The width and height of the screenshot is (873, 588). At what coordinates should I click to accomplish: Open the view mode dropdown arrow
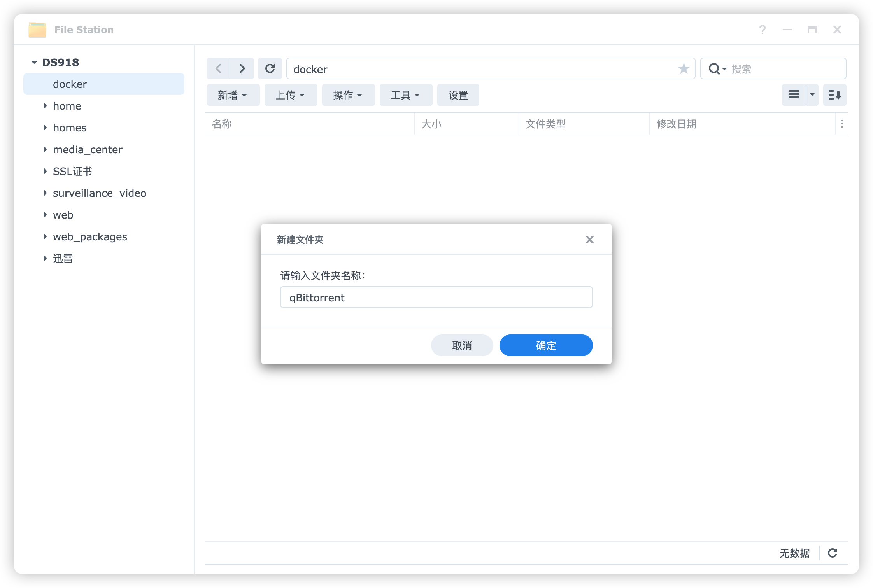pyautogui.click(x=812, y=95)
